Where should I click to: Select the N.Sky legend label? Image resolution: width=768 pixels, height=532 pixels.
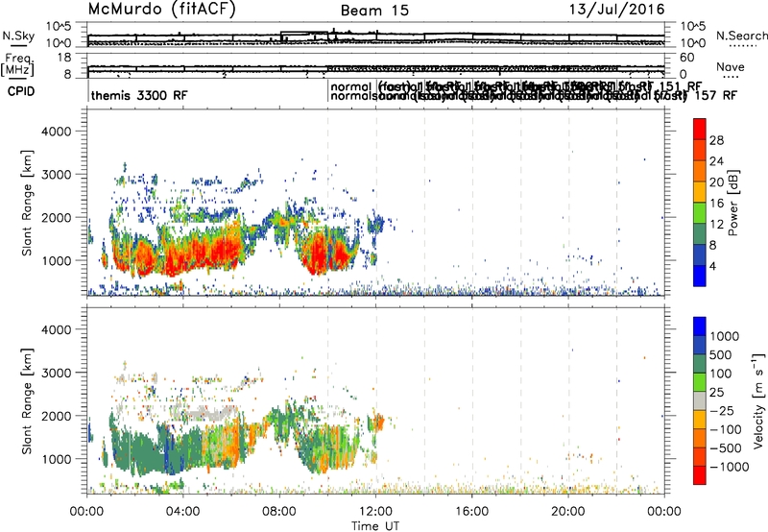(18, 36)
